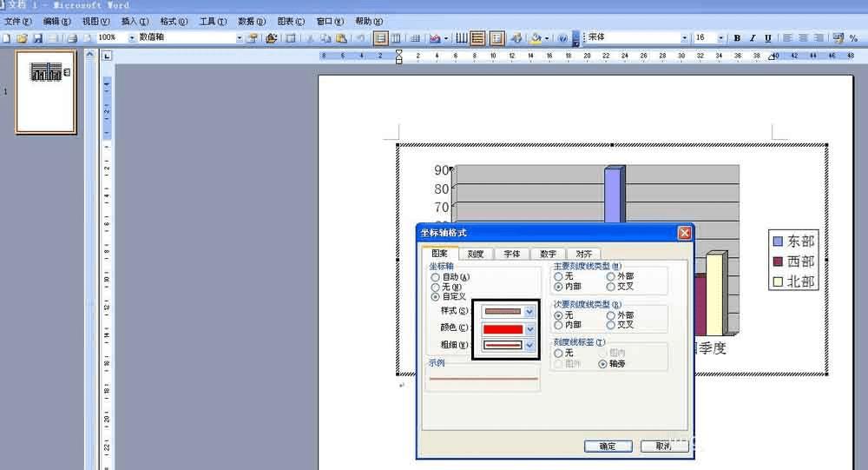868x470 pixels.
Task: Click the Print icon in toolbar
Action: click(73, 37)
